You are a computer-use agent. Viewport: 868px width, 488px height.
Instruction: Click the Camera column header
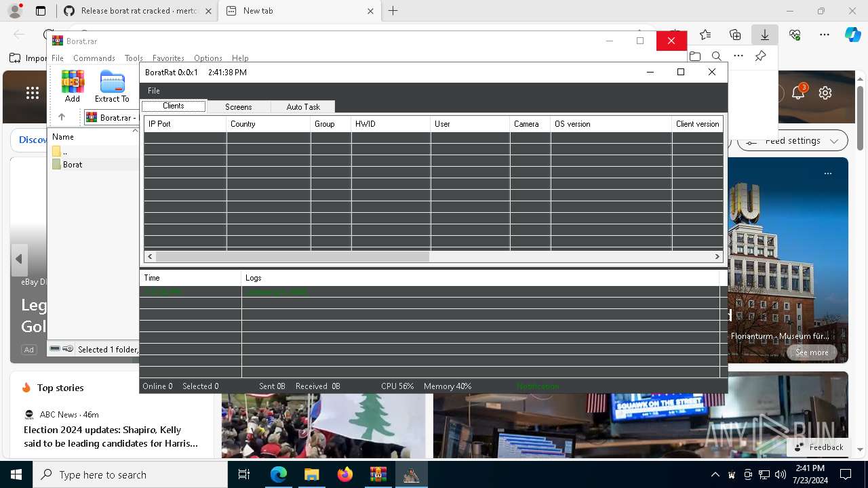[x=530, y=124]
